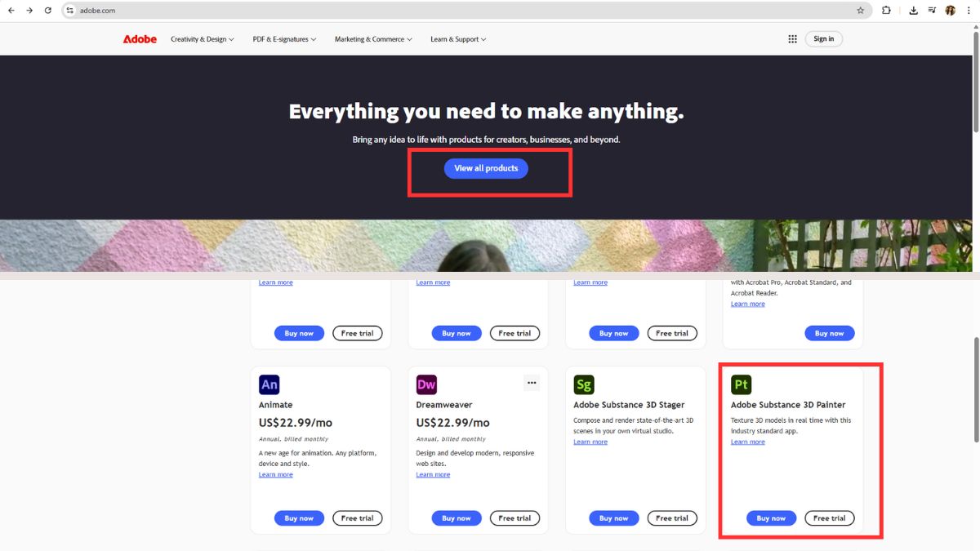Start Substance 3D Painter free trial
980x551 pixels.
click(829, 518)
